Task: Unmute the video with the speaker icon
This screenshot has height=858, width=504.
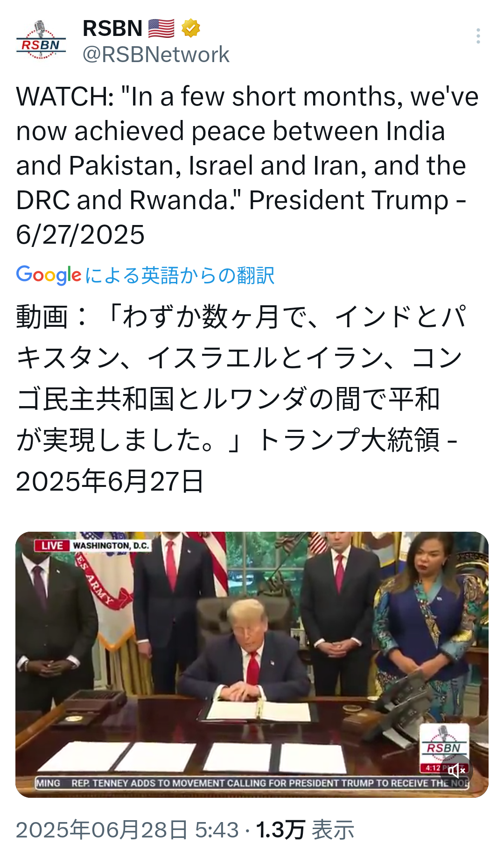Action: (x=456, y=770)
